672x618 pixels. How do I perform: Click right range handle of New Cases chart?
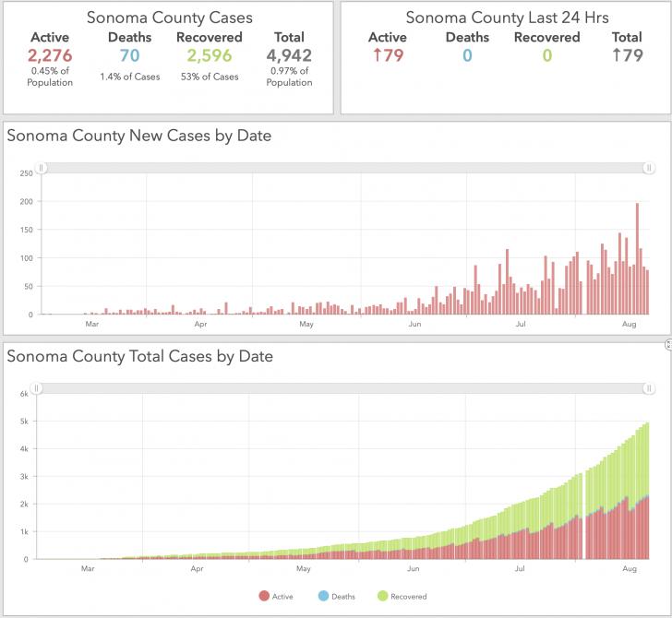pos(649,168)
